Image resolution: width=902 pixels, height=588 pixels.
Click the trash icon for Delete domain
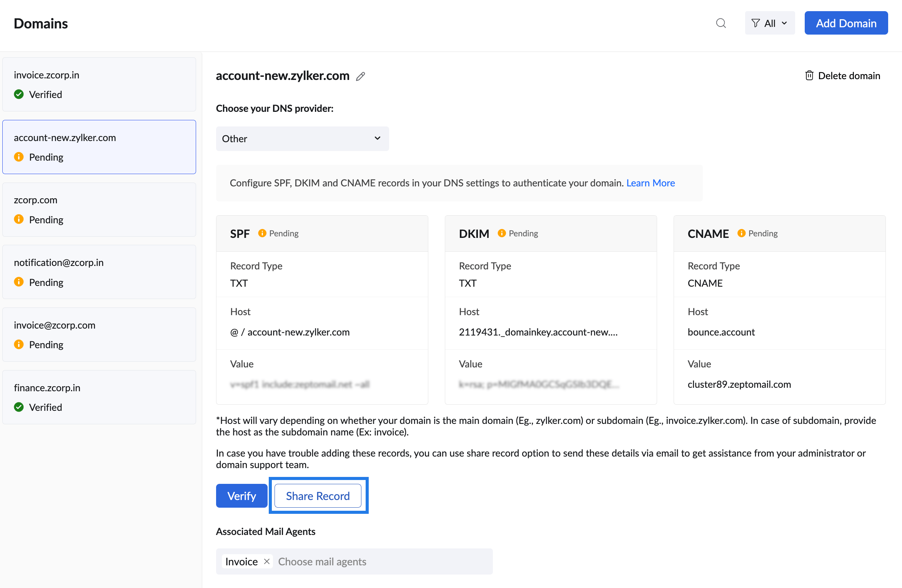coord(809,76)
